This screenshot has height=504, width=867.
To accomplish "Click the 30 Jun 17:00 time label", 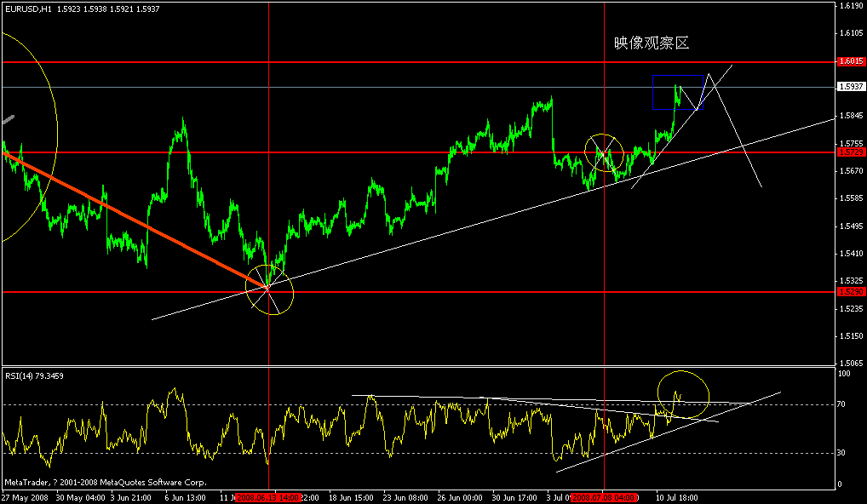I will tap(515, 497).
